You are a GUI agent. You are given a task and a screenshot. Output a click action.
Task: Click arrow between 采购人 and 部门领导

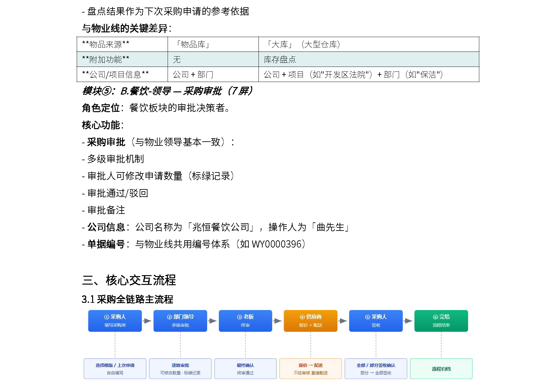click(147, 321)
